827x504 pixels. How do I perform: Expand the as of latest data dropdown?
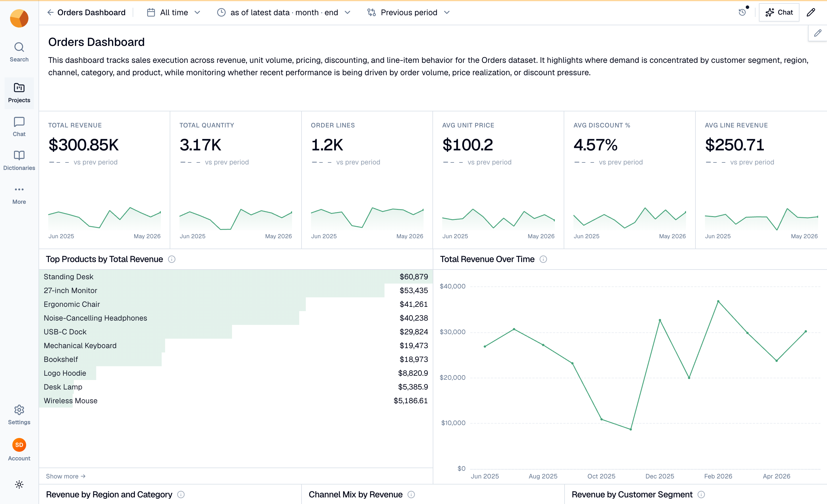[284, 12]
